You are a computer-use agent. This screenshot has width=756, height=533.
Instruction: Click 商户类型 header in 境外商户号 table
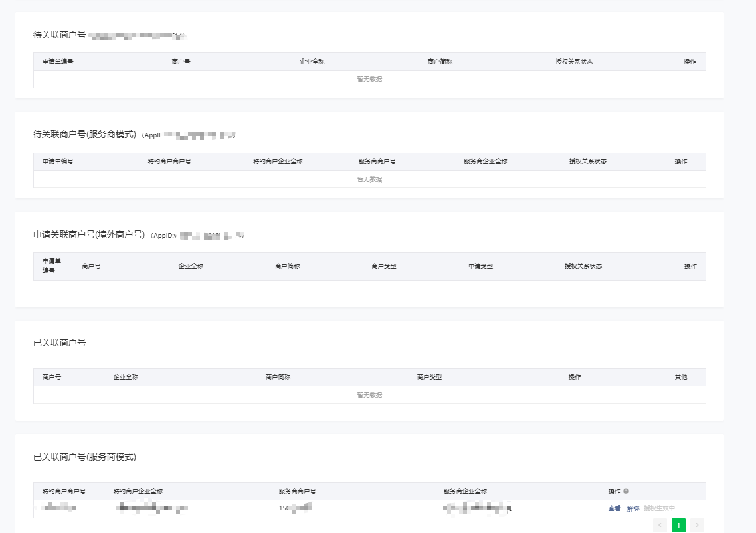coord(384,266)
